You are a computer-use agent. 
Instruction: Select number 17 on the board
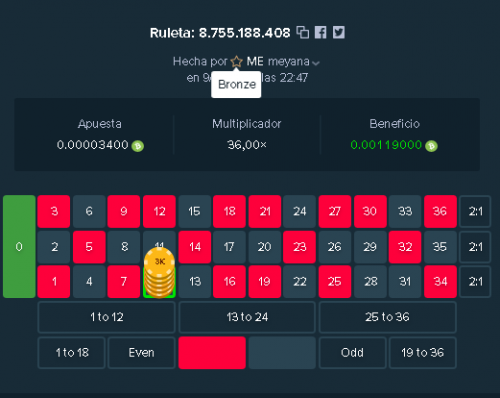[x=229, y=247]
